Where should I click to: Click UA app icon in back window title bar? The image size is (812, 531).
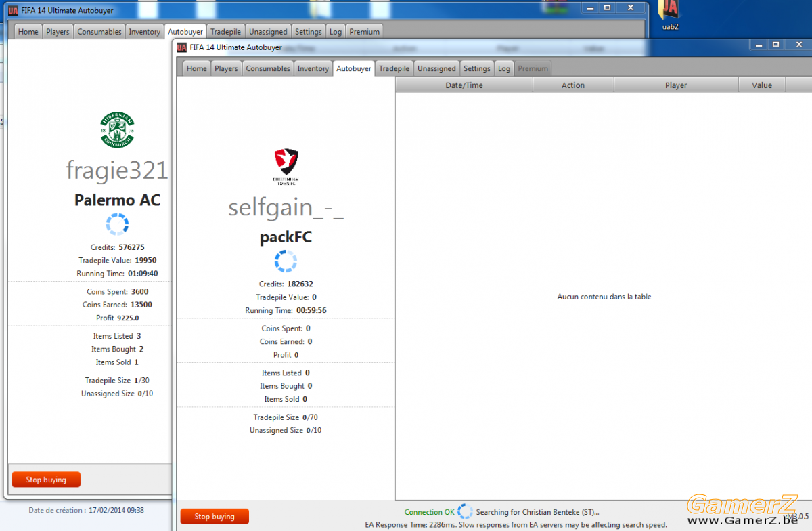(x=13, y=10)
